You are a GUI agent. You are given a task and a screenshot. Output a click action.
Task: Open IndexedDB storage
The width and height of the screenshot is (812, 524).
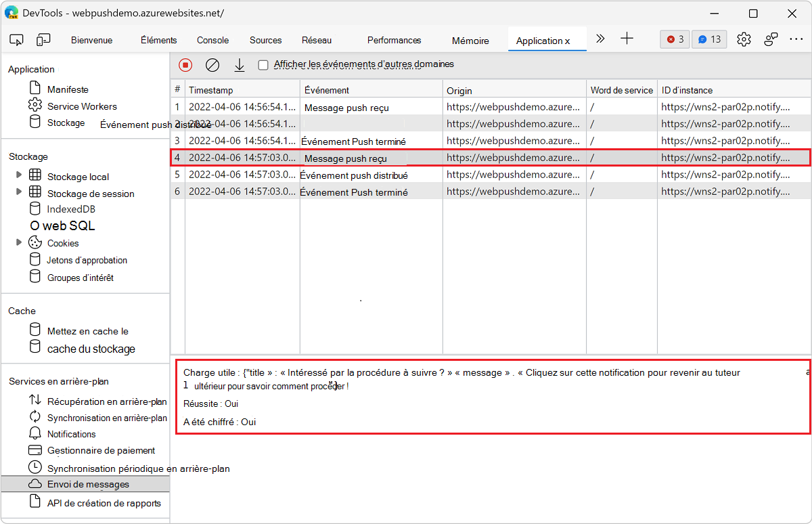(x=71, y=209)
